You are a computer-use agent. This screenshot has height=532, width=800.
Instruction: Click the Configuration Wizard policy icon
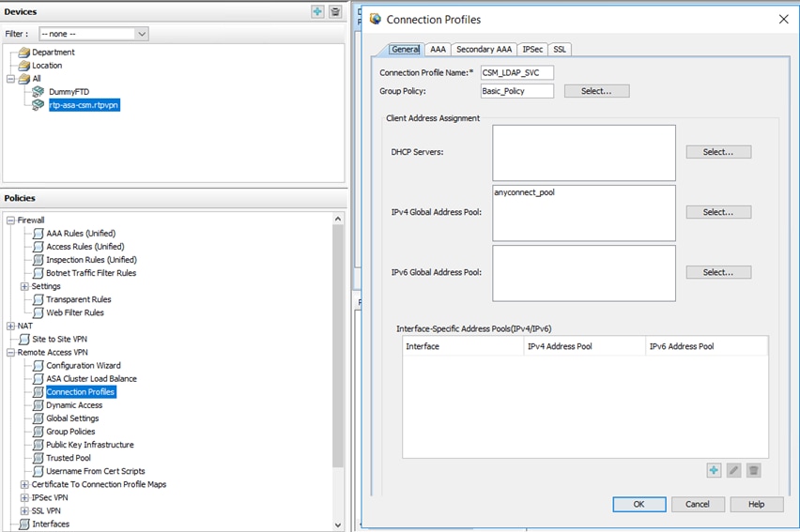38,366
